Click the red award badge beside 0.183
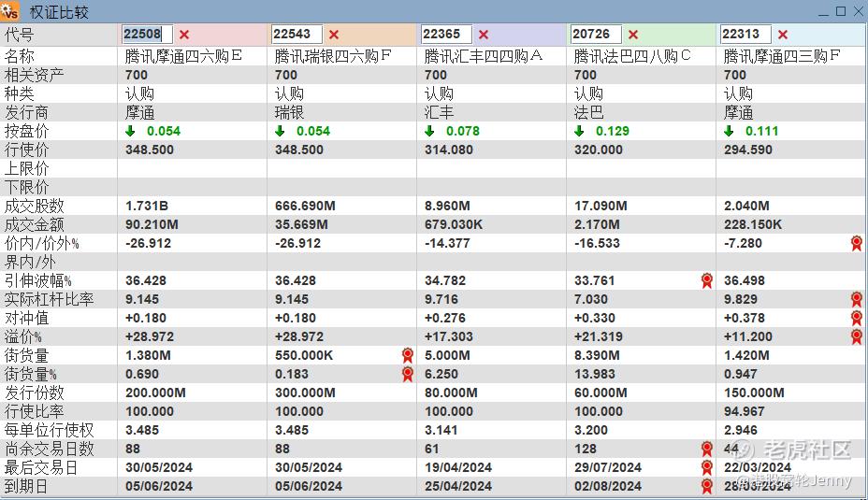Screen dimensions: 868x500 pyautogui.click(x=408, y=374)
